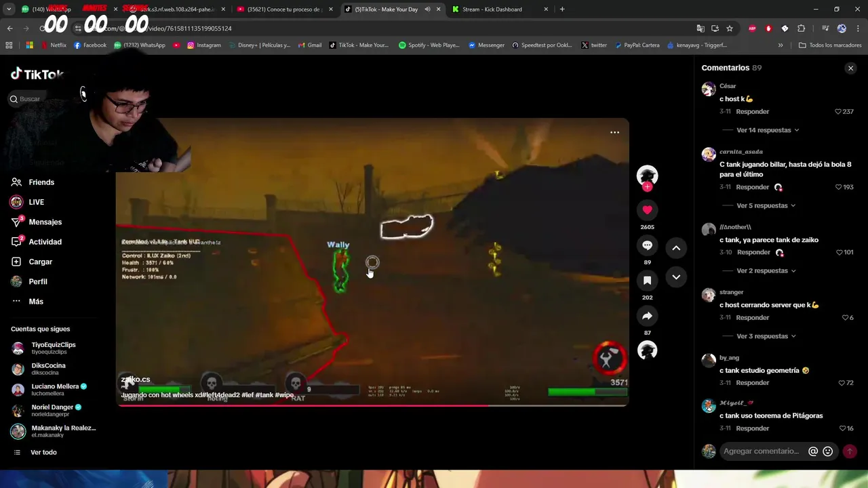Image resolution: width=868 pixels, height=488 pixels.
Task: Open followed account Luciano Mellera
Action: tap(55, 390)
